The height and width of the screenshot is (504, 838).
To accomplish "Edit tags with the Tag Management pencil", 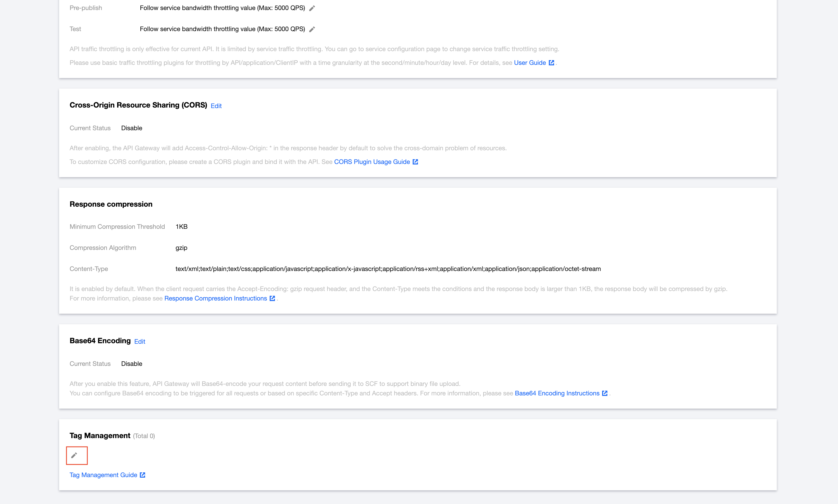I will (x=74, y=455).
